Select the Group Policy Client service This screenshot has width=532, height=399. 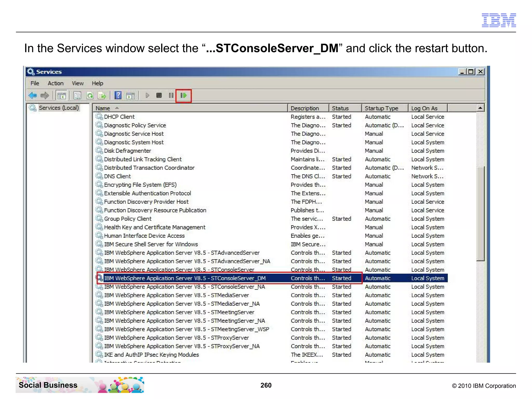point(271,219)
